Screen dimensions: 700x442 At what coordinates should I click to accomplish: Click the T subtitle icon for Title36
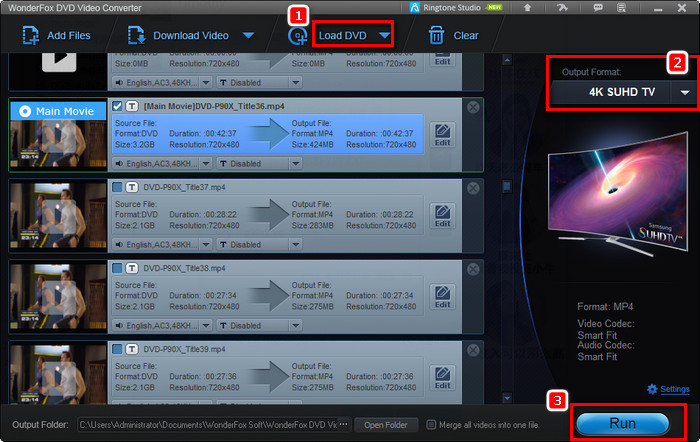[x=132, y=106]
